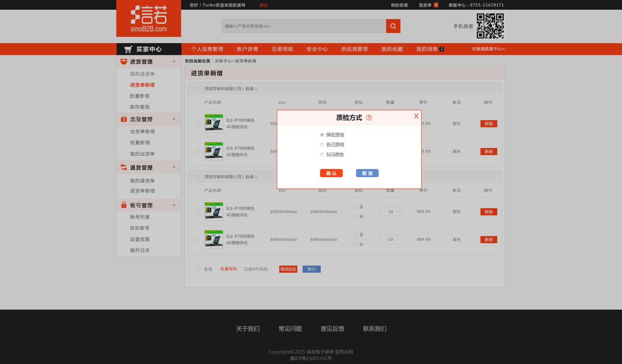This screenshot has height=364, width=622.
Task: Collapse the 进货管理 section arrow
Action: (x=174, y=62)
